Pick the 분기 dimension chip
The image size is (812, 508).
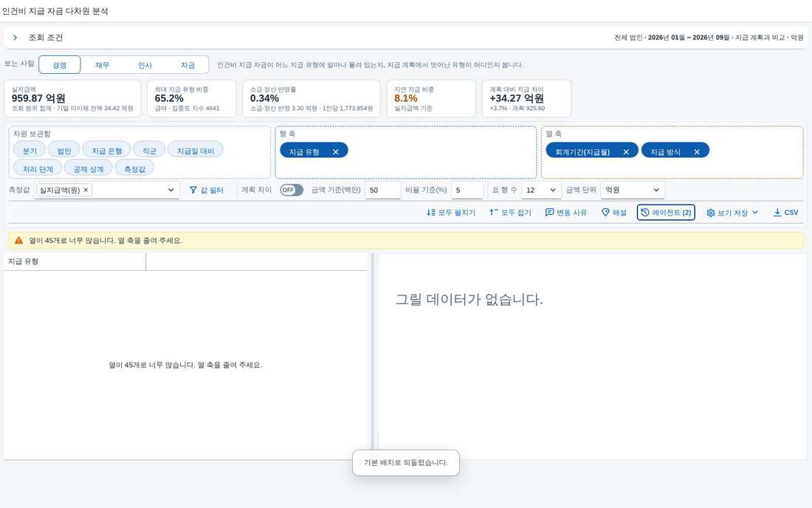30,151
